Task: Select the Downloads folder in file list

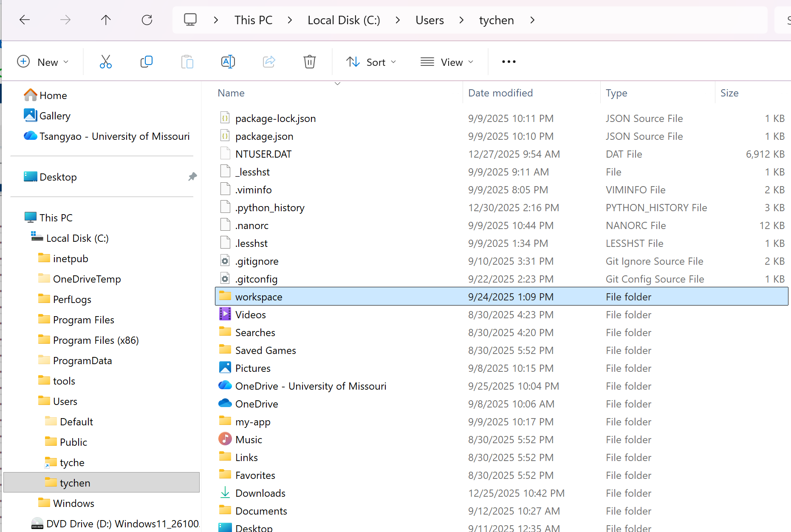Action: click(260, 493)
